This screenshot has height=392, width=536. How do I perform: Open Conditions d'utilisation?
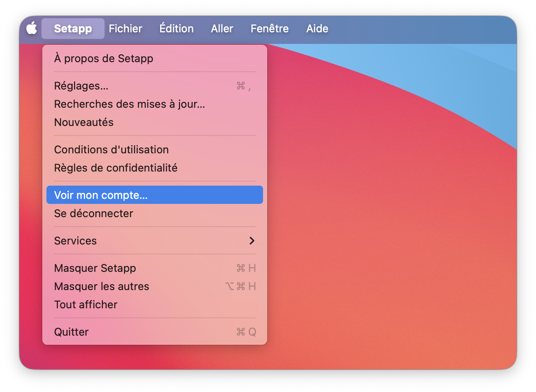click(x=155, y=150)
